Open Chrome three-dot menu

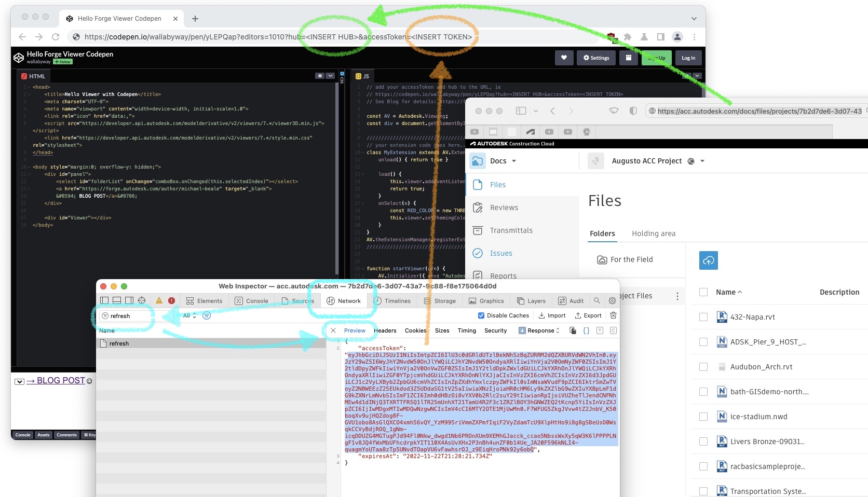[694, 37]
